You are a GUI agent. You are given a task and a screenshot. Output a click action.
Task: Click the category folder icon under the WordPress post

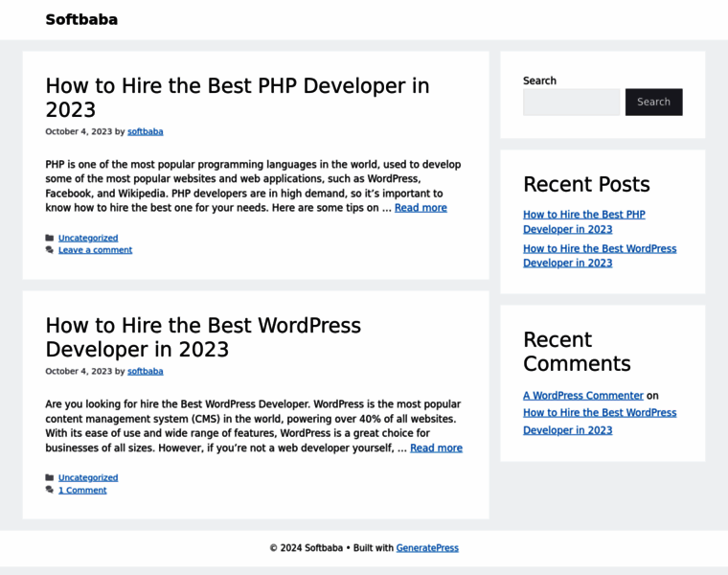50,477
